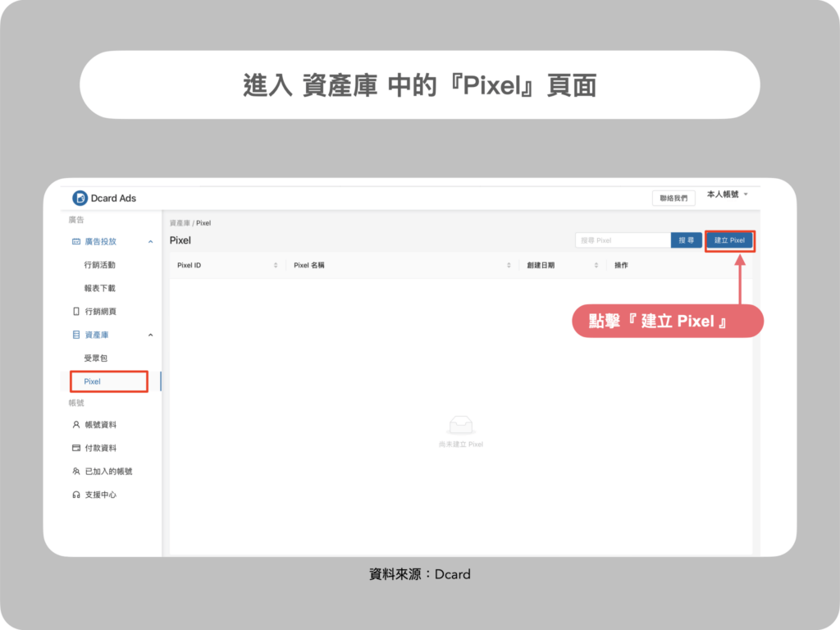
Task: Click the 資產庫 library icon
Action: (76, 335)
